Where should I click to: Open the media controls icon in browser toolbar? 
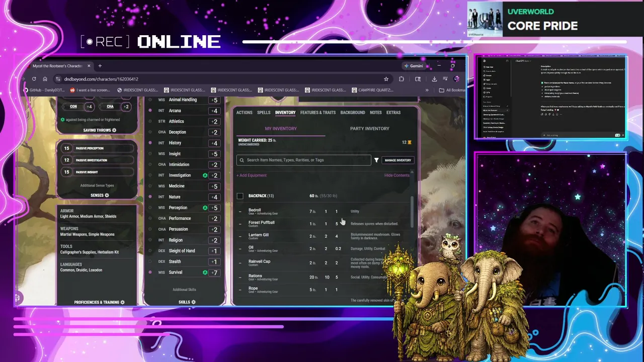pyautogui.click(x=445, y=79)
